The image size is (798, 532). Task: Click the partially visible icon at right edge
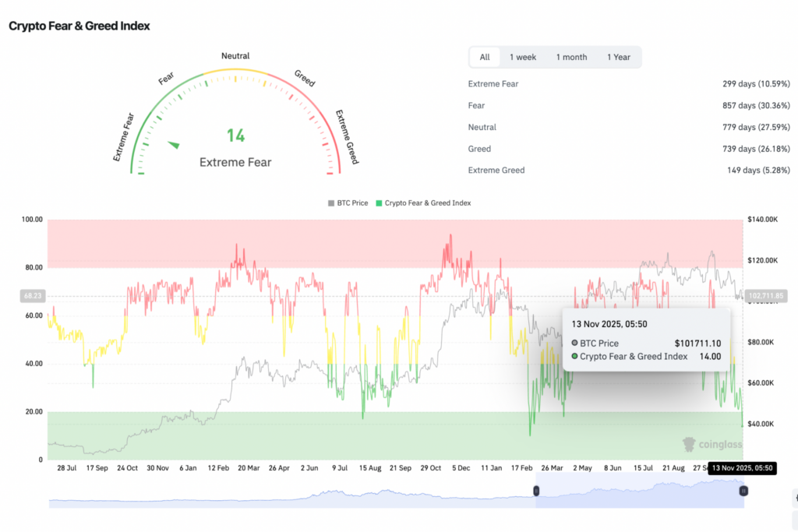coord(794,497)
